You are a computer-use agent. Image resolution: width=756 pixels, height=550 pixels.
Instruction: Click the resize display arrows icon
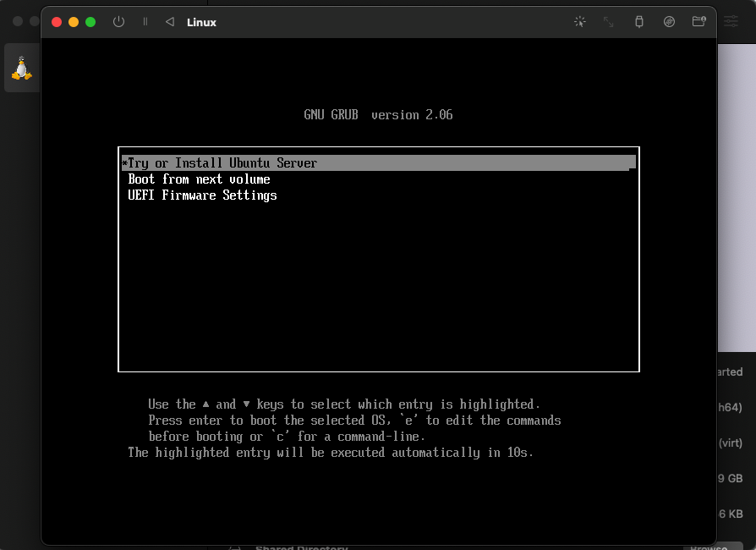609,22
